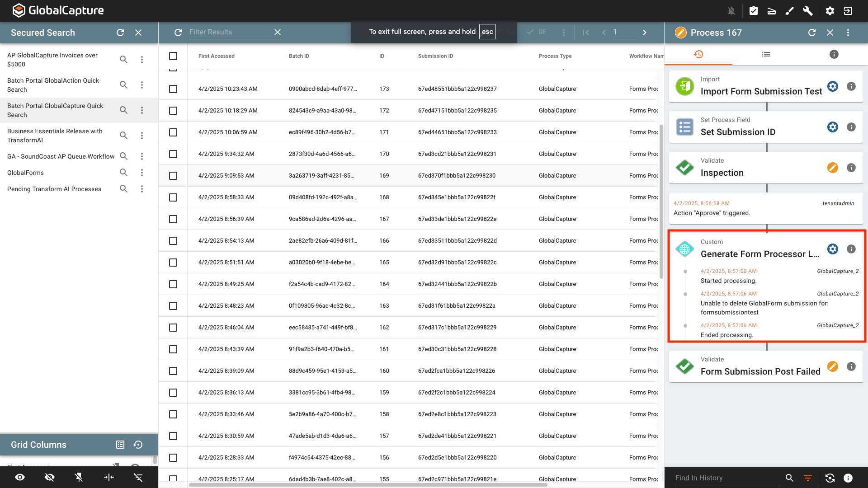Open the settings gear on Generate Form Processor step
Image resolution: width=868 pixels, height=488 pixels.
click(x=833, y=249)
